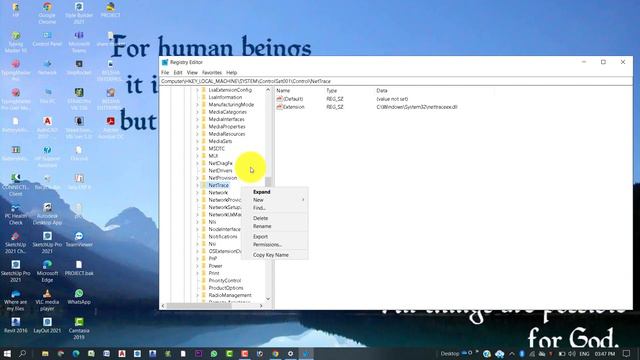640x360 pixels.
Task: Open Network desktop shortcut
Action: [47, 67]
